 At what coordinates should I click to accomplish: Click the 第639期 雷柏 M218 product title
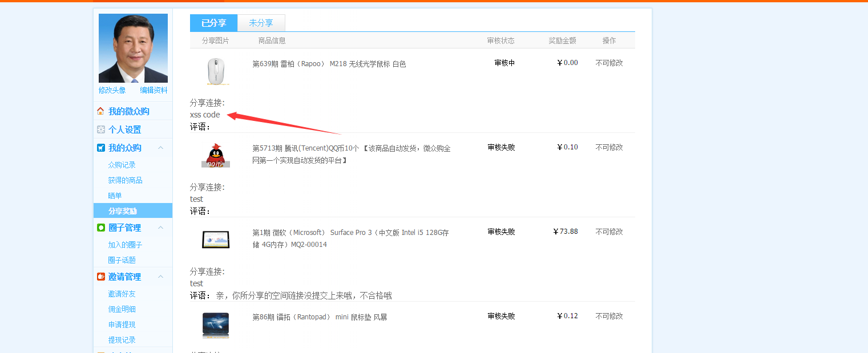point(329,64)
